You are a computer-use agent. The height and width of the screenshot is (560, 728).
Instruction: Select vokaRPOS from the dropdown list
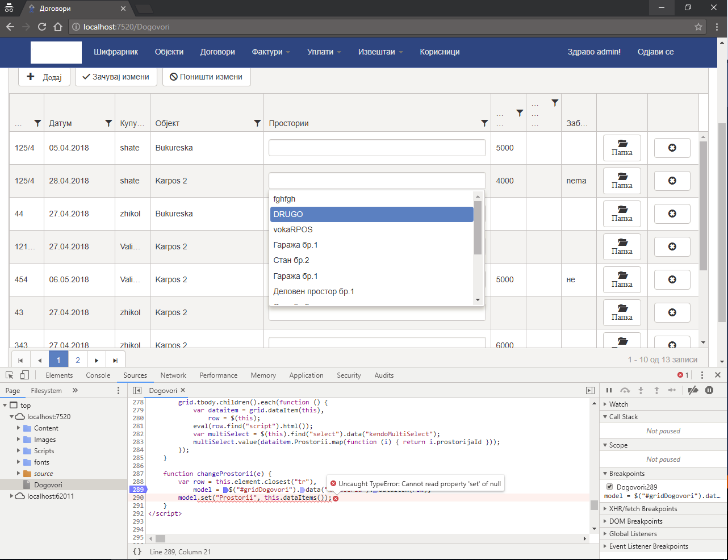coord(293,229)
